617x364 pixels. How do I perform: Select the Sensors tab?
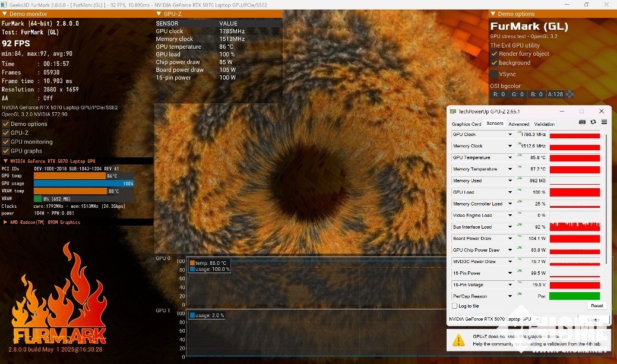495,123
